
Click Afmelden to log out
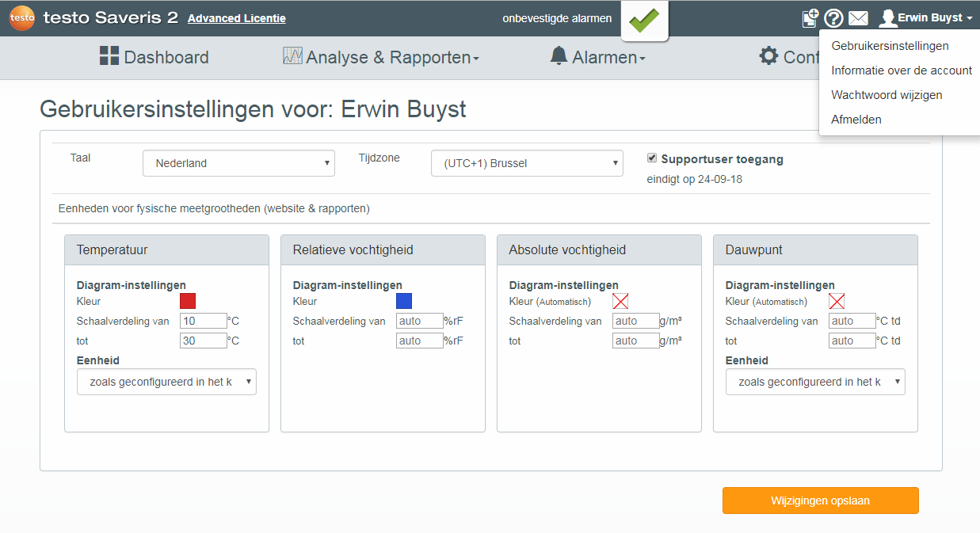point(856,120)
